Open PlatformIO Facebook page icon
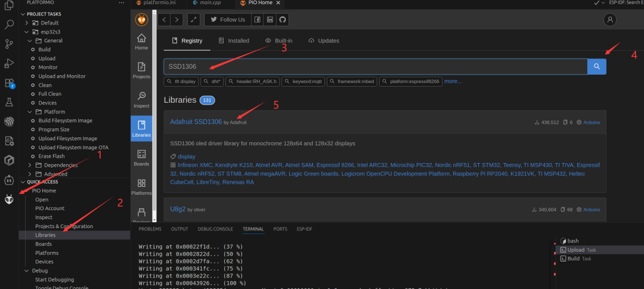644x289 pixels. [257, 19]
